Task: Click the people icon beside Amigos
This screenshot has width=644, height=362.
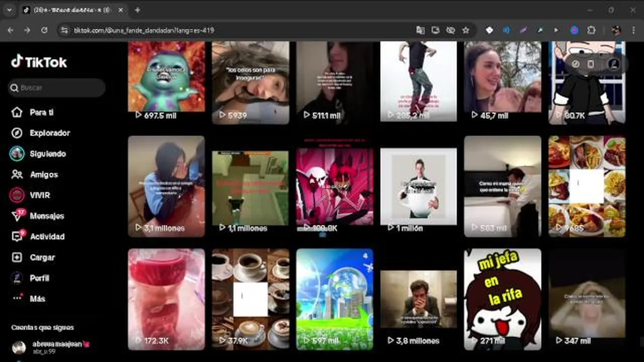Action: [x=17, y=174]
